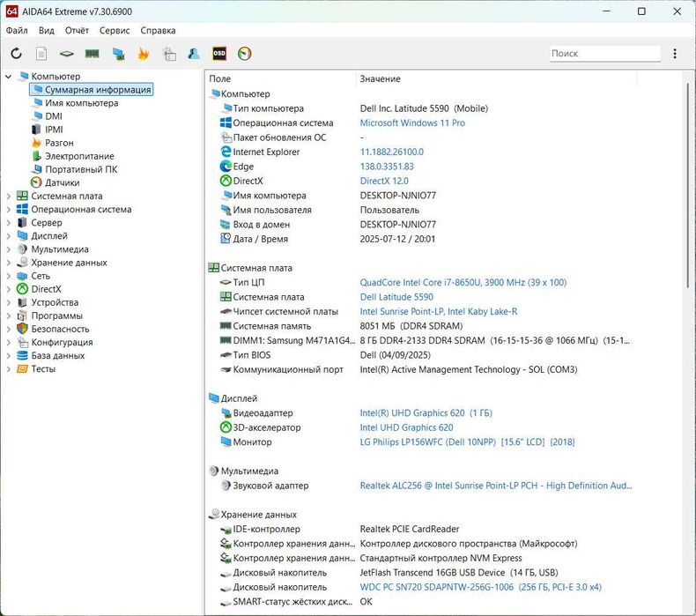The height and width of the screenshot is (616, 696).
Task: Select Датчики in the sidebar tree
Action: point(62,182)
